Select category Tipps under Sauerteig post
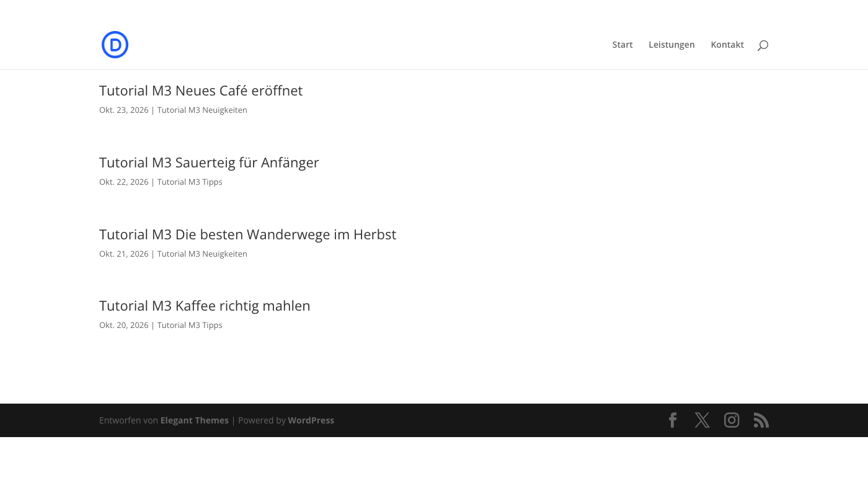This screenshot has height=496, width=868. [x=190, y=182]
